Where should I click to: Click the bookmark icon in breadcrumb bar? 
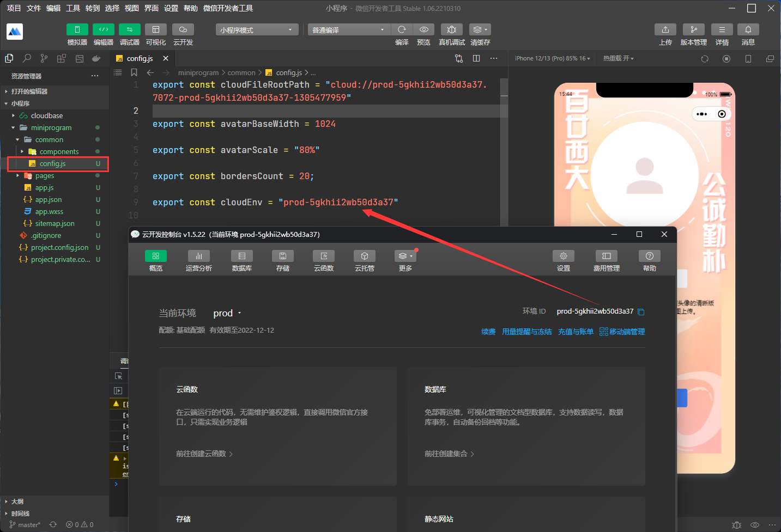tap(134, 72)
